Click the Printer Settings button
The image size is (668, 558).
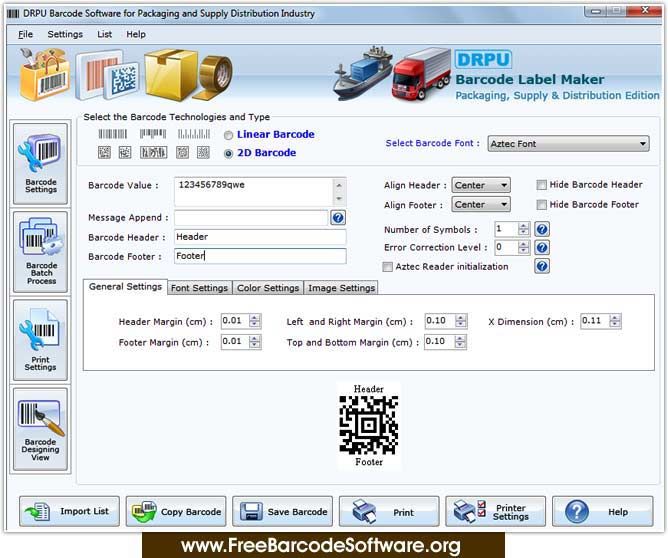495,511
